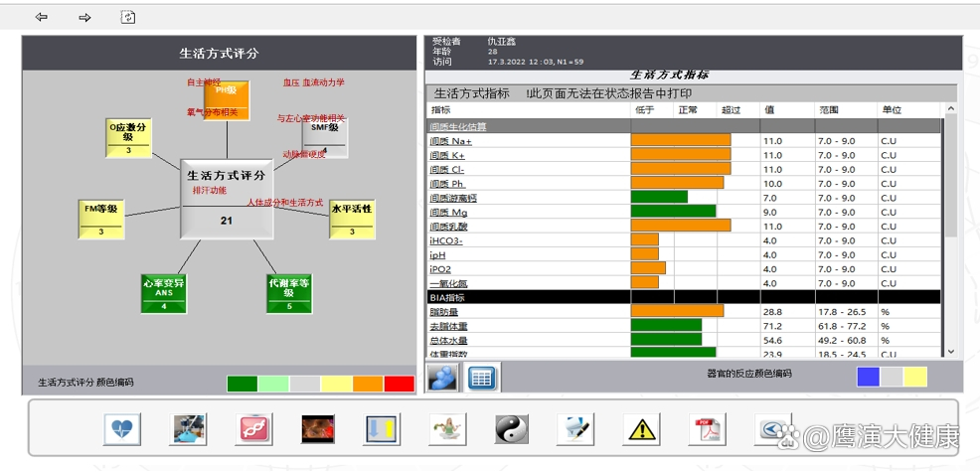The height and width of the screenshot is (472, 980).
Task: Click the 人体成分和生活方式 red label
Action: 285,203
